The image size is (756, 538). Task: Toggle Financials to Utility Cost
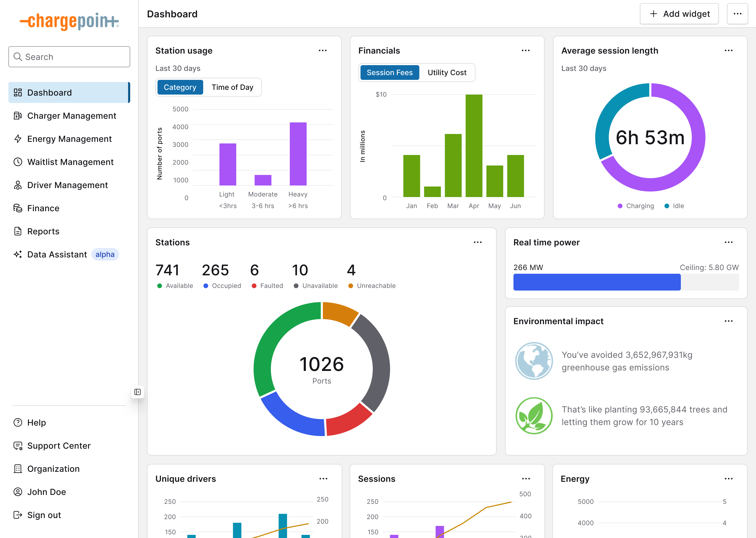click(x=447, y=73)
